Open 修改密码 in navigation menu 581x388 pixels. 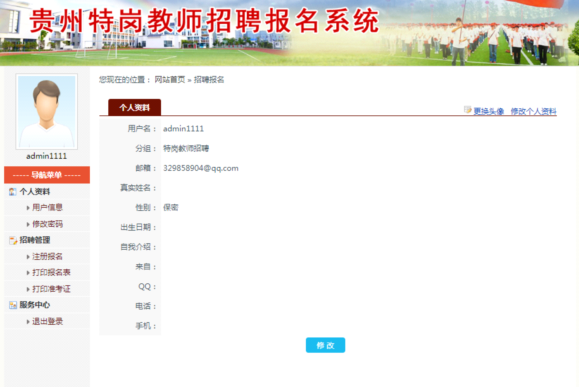click(x=47, y=224)
